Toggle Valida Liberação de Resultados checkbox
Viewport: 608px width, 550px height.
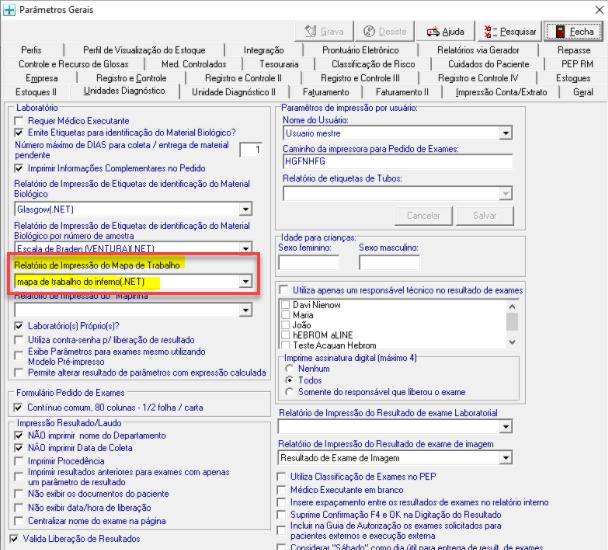[14, 539]
